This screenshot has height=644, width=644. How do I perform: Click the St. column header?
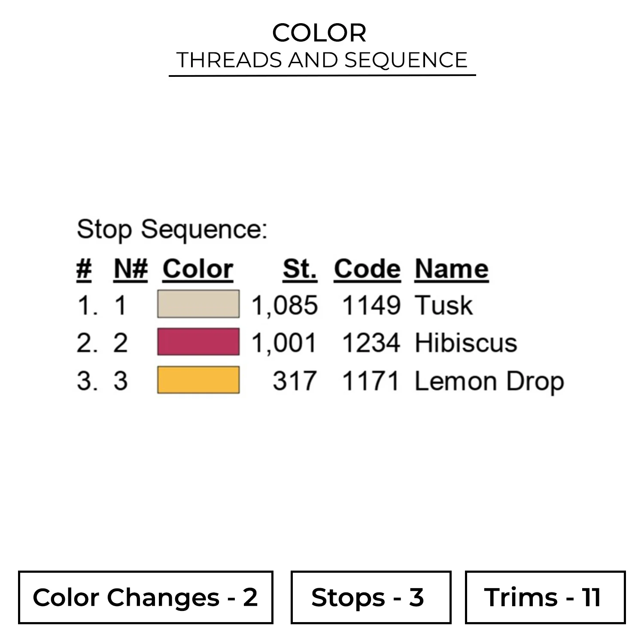point(299,269)
